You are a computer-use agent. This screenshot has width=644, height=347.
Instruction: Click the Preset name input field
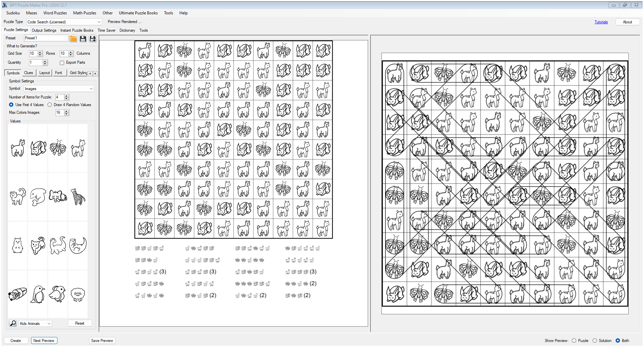46,38
